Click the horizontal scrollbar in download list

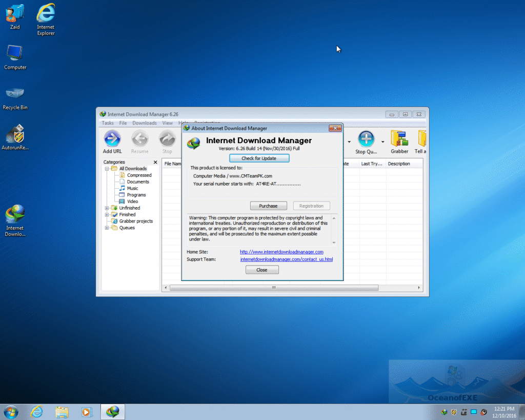(273, 288)
